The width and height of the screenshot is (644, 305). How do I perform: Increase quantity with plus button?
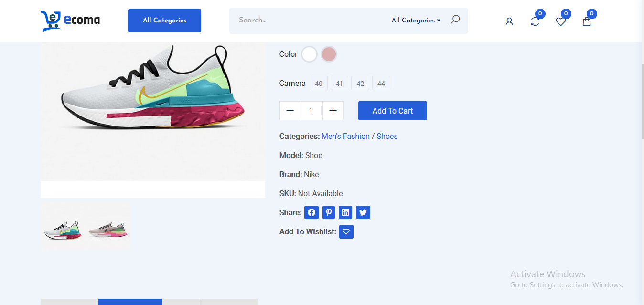click(x=333, y=111)
